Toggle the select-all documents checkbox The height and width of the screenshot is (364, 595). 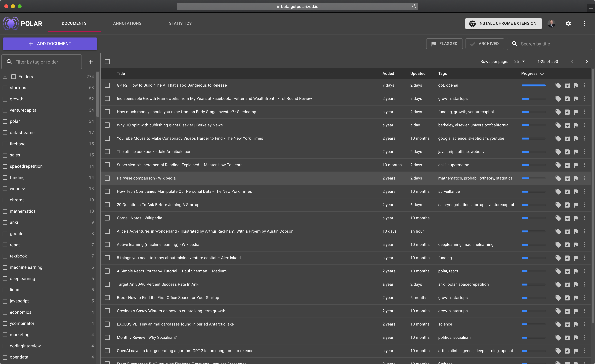(x=107, y=62)
